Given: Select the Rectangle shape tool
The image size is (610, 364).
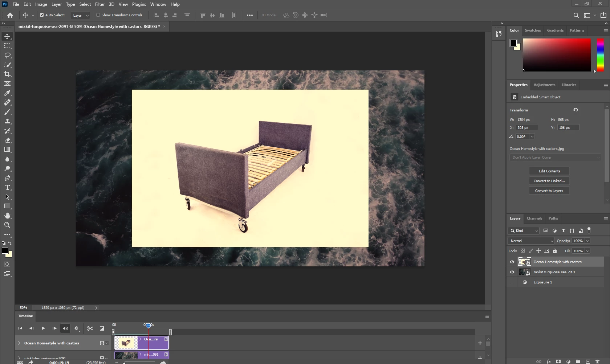Looking at the screenshot, I should point(7,206).
